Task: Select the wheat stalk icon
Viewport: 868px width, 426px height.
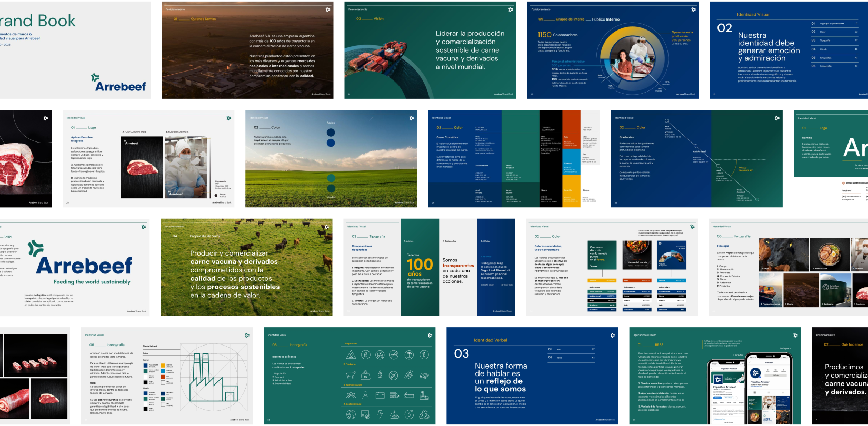Action: coord(380,375)
